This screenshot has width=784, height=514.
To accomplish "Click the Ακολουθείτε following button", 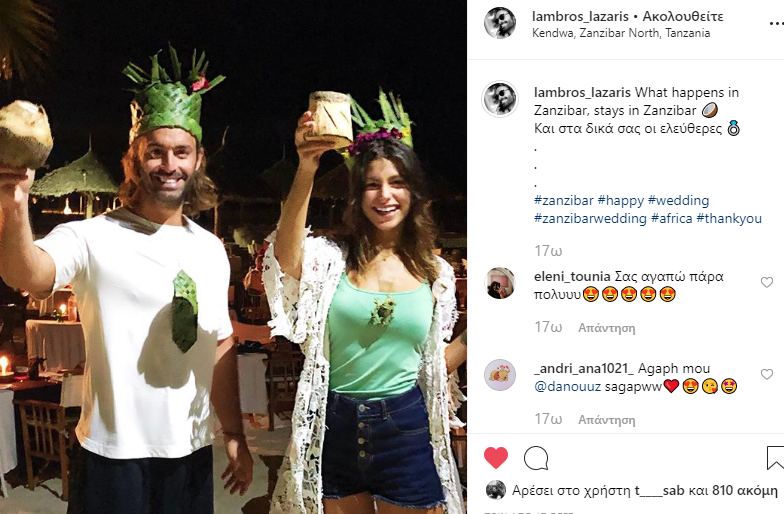I will [683, 16].
